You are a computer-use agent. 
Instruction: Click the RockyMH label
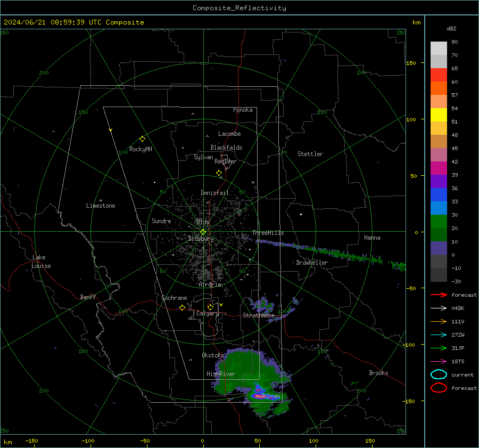point(141,149)
